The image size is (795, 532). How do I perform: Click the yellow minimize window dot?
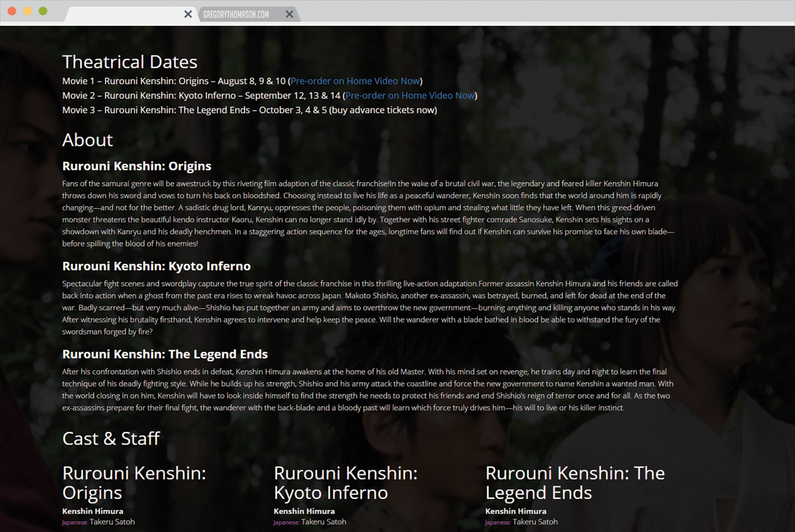[x=27, y=11]
